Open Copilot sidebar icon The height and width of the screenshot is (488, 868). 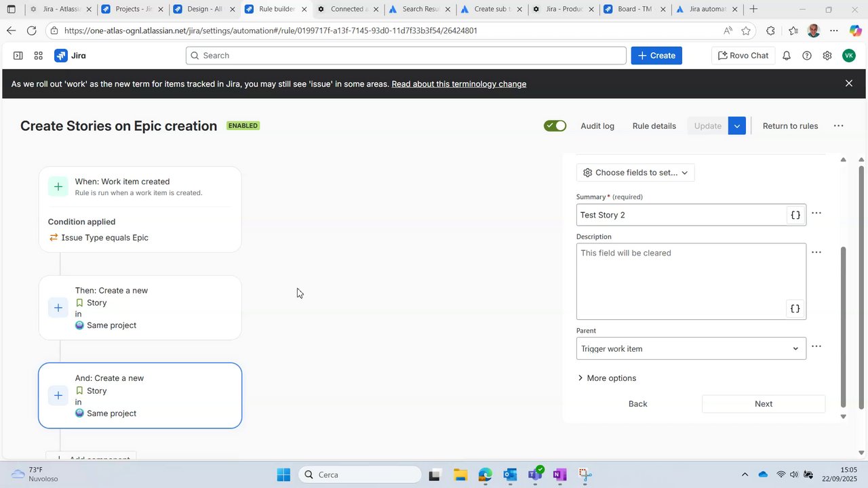coord(856,30)
